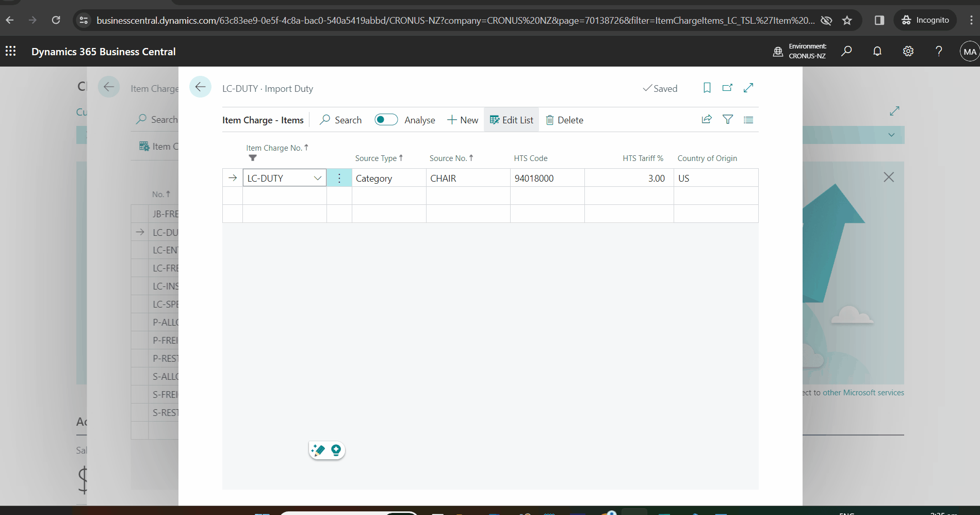The height and width of the screenshot is (515, 980).
Task: Click the New button to add a row
Action: click(462, 119)
